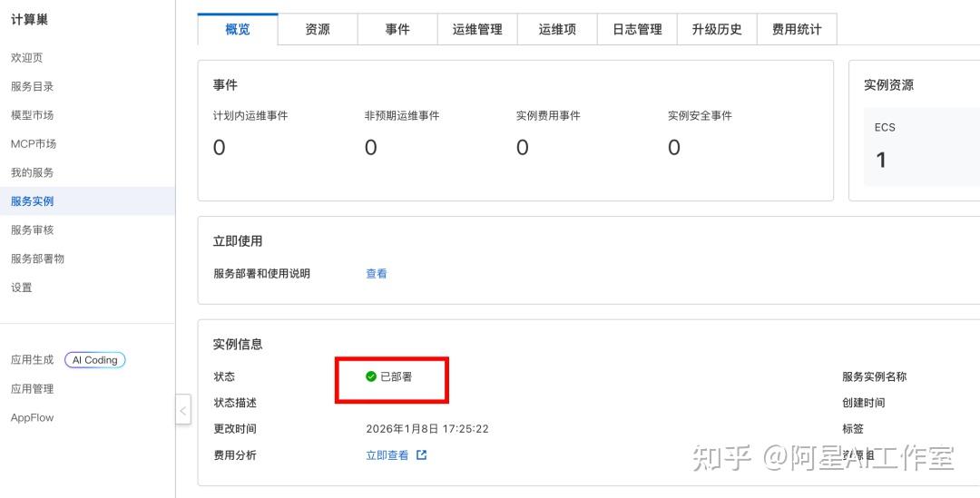Screen dimensions: 980x498
Task: Click the 计划内运维事件 count
Action: (219, 148)
